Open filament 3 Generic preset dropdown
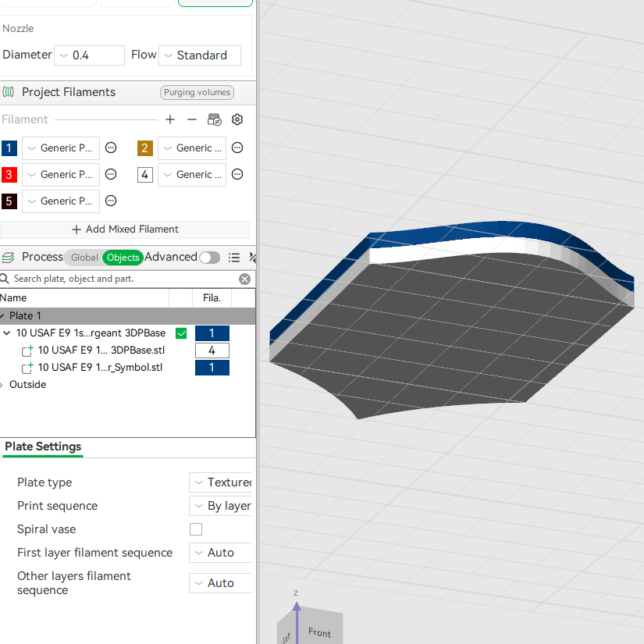This screenshot has width=644, height=644. click(x=61, y=175)
